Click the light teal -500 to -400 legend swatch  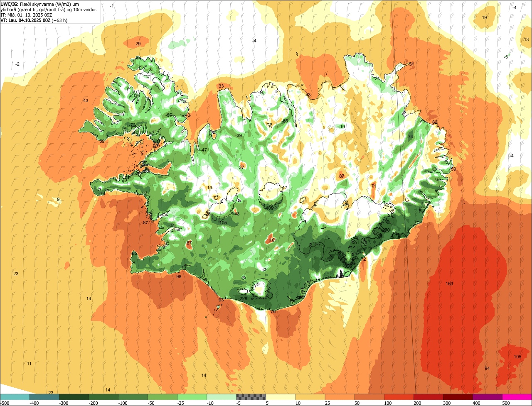[15, 397]
